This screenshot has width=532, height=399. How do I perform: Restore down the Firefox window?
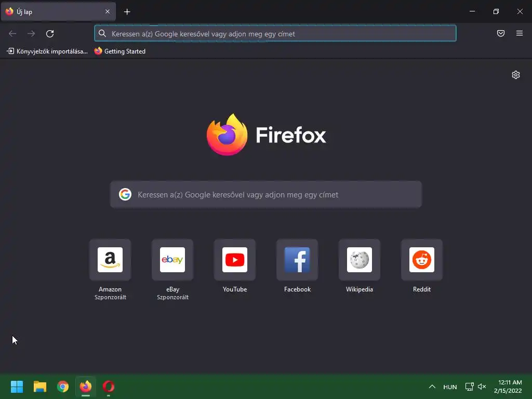[x=496, y=11]
